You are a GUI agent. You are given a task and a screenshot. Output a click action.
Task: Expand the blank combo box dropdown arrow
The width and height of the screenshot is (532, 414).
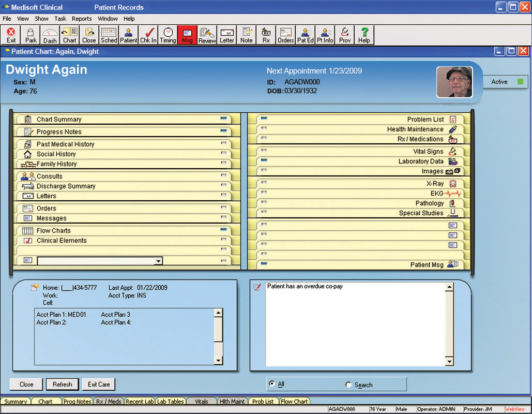tap(158, 261)
